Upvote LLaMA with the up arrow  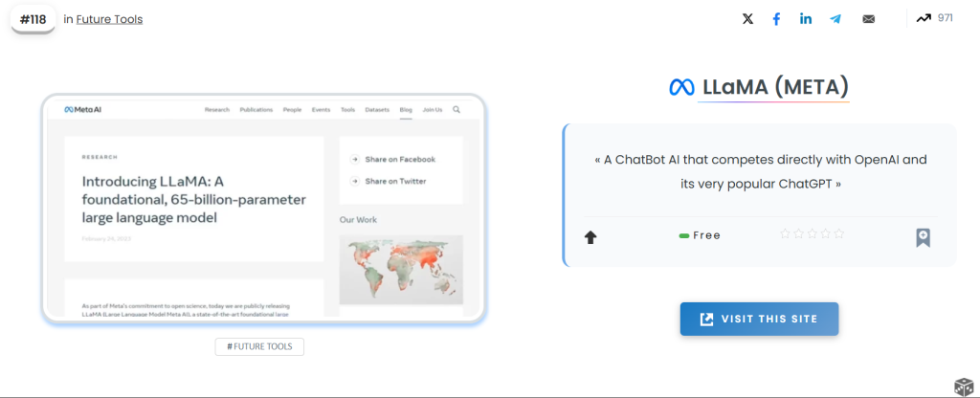590,237
